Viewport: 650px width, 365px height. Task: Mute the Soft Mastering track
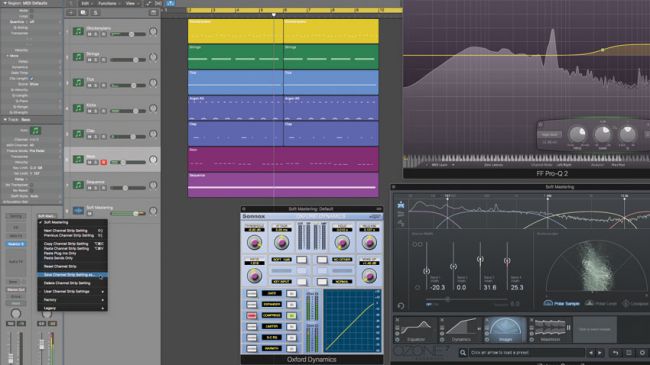pos(90,214)
